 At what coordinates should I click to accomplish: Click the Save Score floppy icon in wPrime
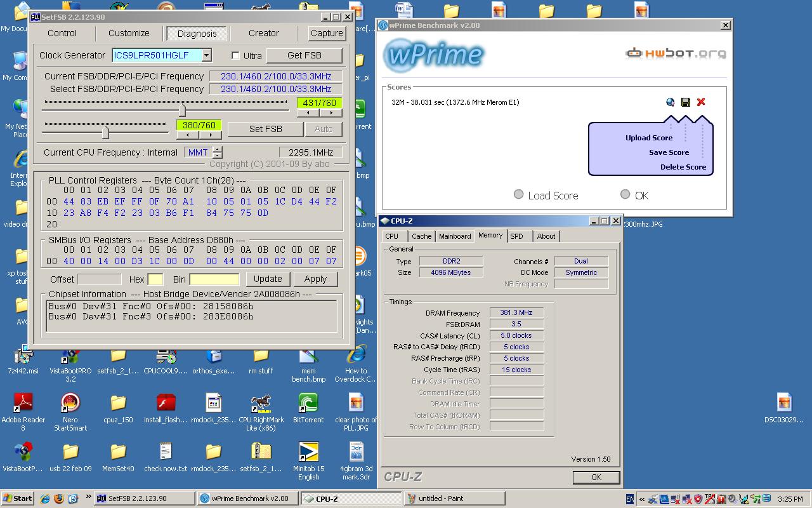[686, 102]
